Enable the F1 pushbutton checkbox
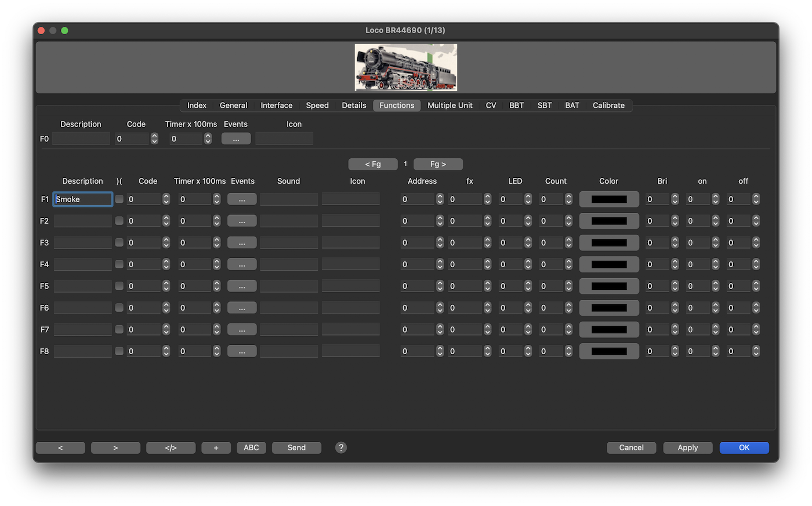The width and height of the screenshot is (812, 506). coord(119,199)
